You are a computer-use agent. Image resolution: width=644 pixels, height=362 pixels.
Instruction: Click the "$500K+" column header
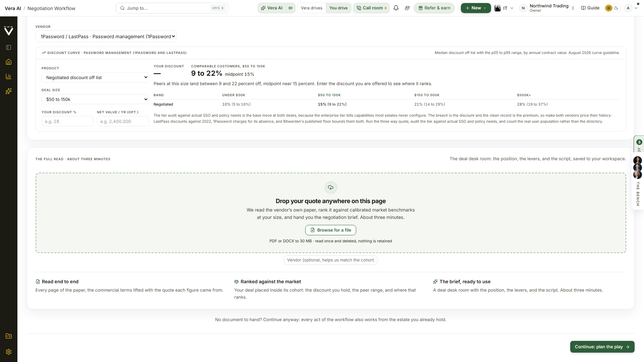[x=524, y=95]
